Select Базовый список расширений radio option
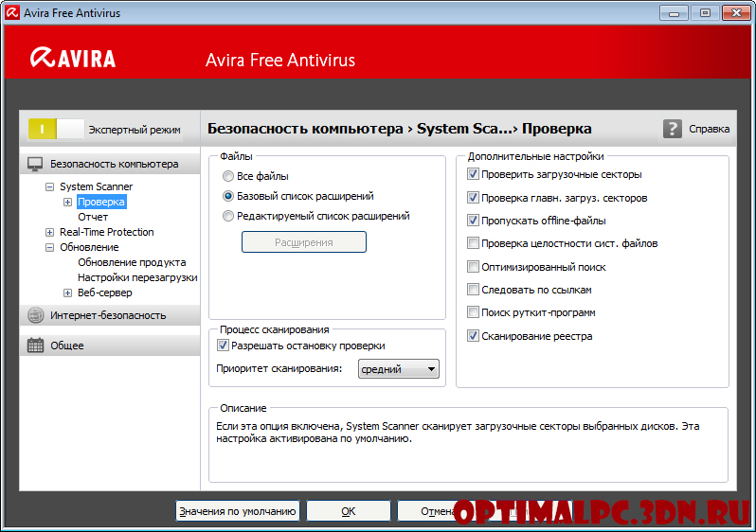Image resolution: width=756 pixels, height=532 pixels. (x=228, y=196)
